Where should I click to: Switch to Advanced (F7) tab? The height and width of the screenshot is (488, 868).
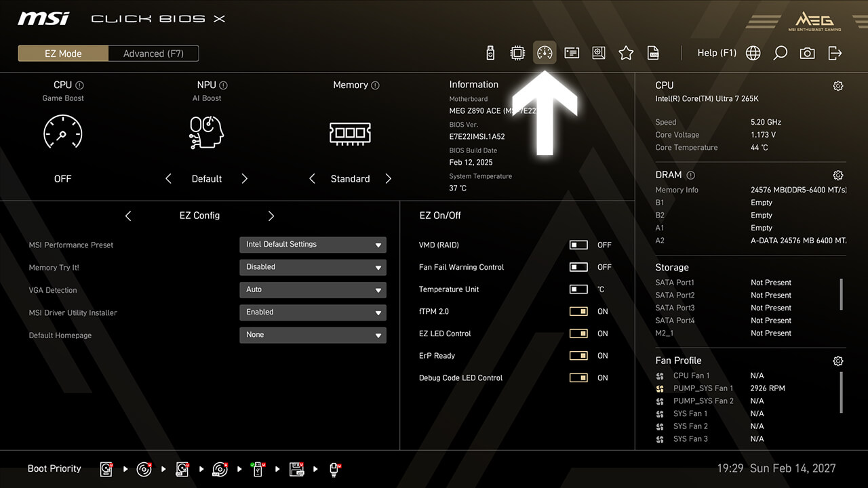153,54
